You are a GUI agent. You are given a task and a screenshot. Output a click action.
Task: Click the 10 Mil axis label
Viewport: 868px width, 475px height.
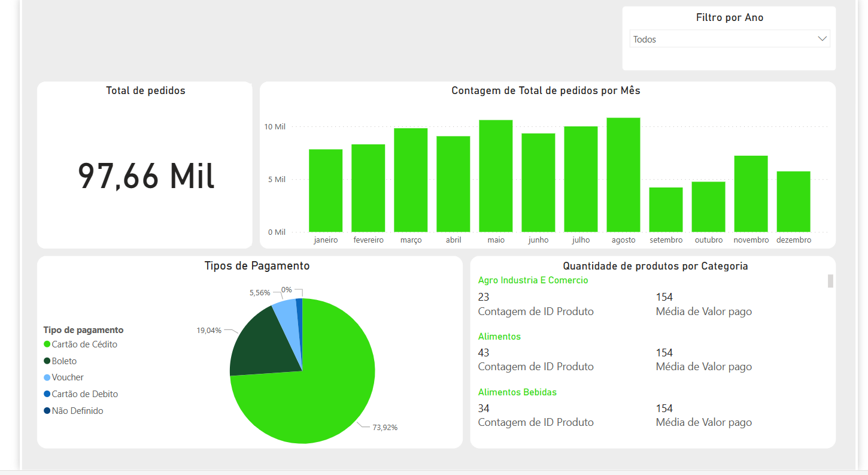coord(275,127)
